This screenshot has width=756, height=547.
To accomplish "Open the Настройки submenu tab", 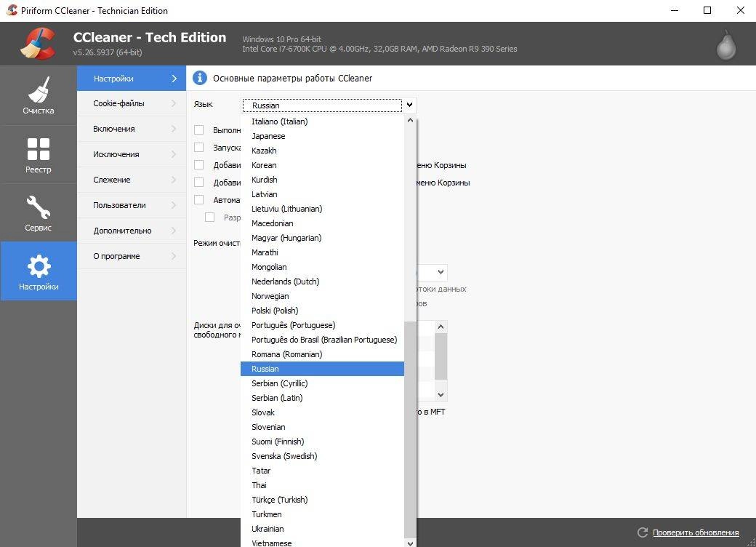I will click(x=132, y=78).
